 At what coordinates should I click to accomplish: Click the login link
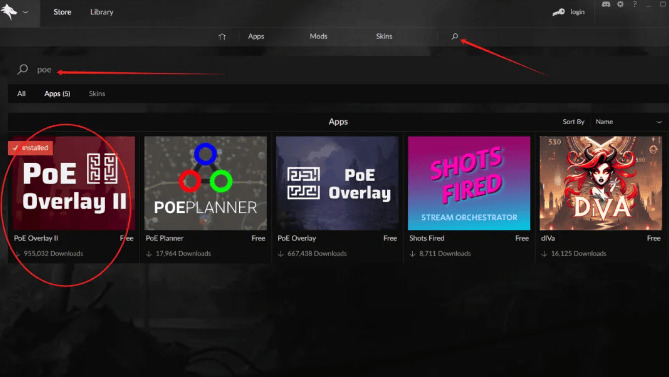tap(577, 12)
